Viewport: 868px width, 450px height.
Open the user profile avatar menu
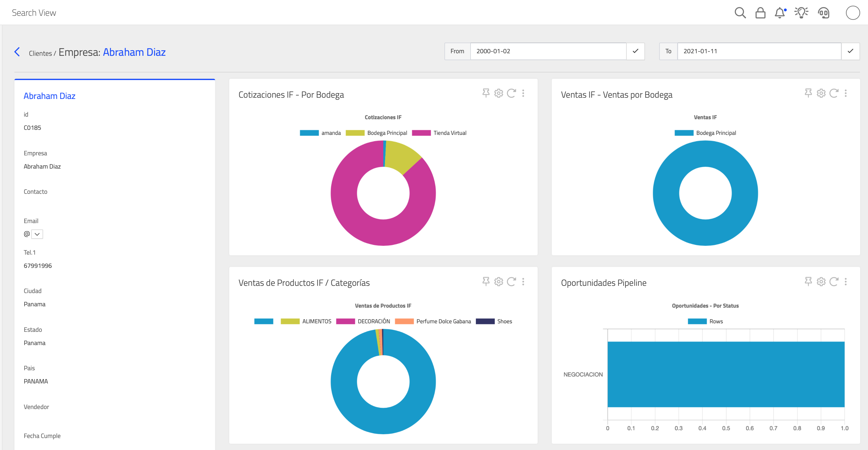pyautogui.click(x=853, y=13)
